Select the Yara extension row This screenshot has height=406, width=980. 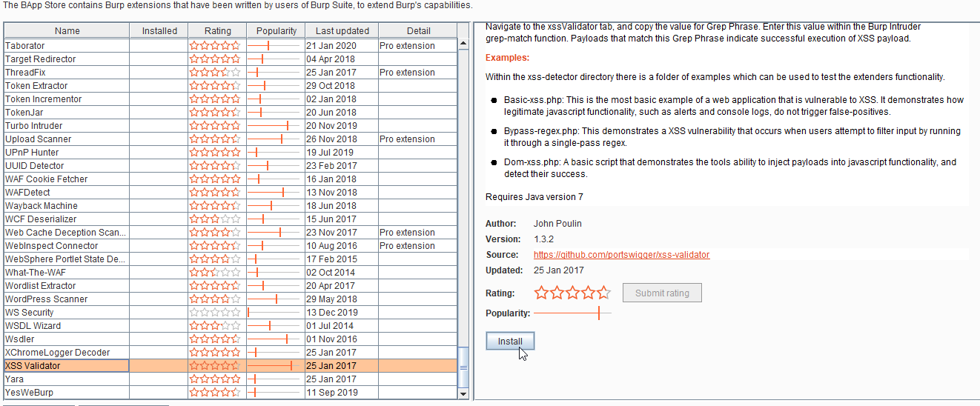231,379
